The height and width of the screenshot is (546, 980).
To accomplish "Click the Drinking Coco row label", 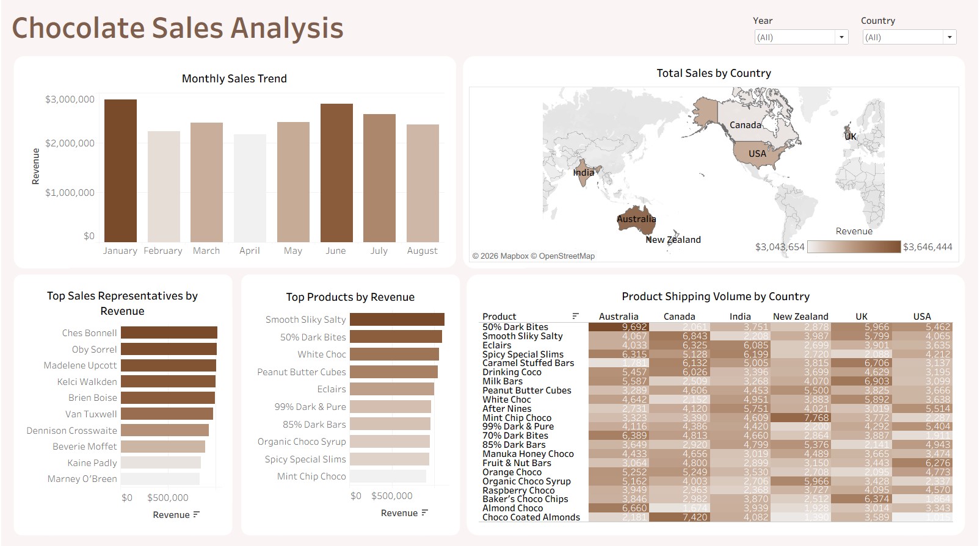I will coord(512,372).
